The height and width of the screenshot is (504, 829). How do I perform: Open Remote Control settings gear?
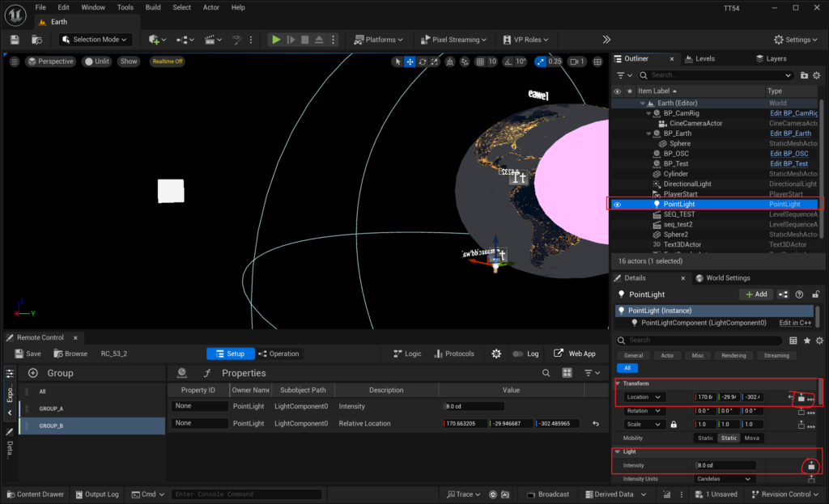point(496,354)
